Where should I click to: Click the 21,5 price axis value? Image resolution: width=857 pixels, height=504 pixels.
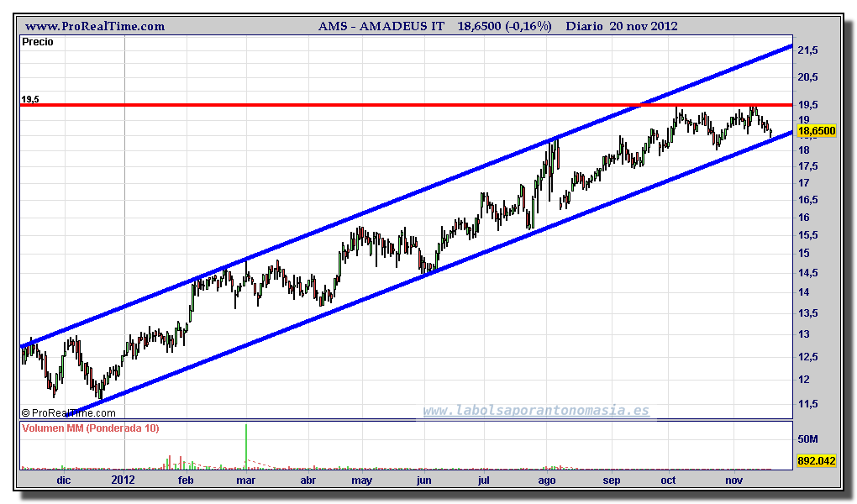tap(807, 50)
